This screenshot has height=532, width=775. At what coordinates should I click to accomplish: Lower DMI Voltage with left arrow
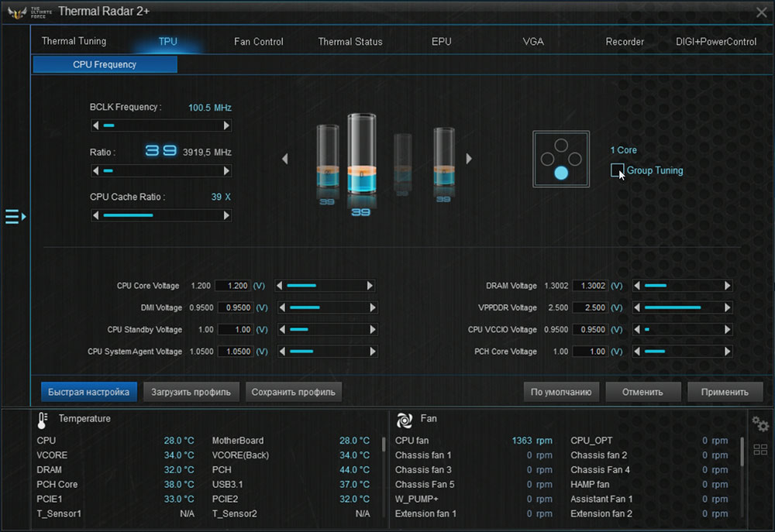coord(282,307)
